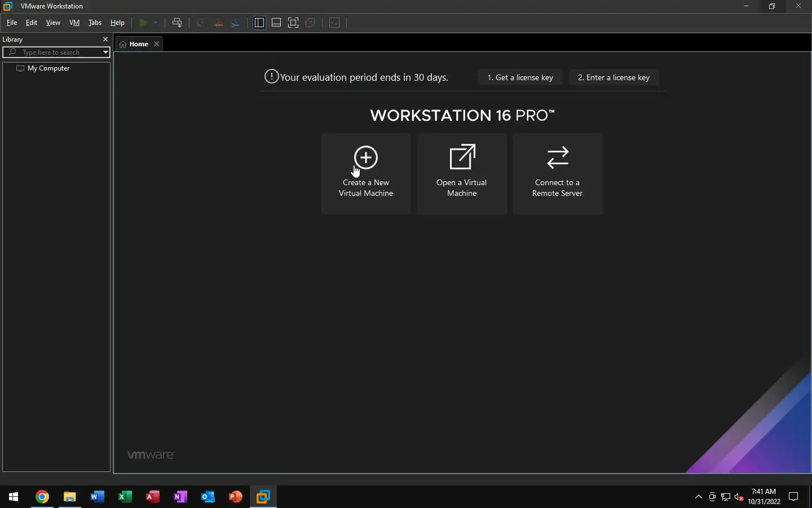Click the network tray icon
The width and height of the screenshot is (812, 508).
click(726, 497)
